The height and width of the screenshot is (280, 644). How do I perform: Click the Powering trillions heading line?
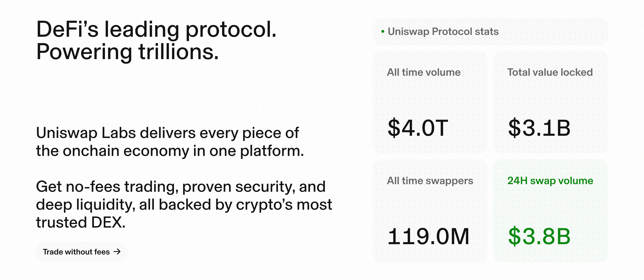(x=127, y=52)
